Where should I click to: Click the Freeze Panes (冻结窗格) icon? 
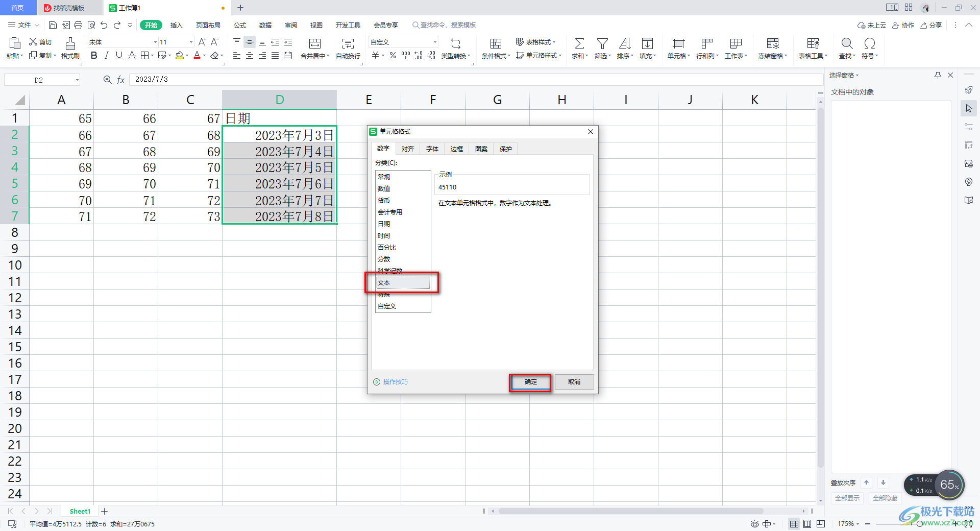coord(773,43)
